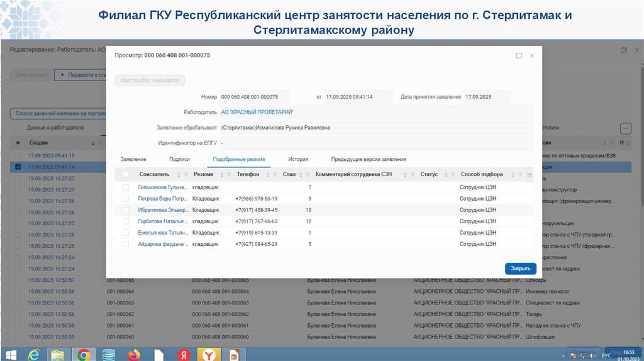Open resume table column settings menu
644x361 pixels.
[530, 175]
